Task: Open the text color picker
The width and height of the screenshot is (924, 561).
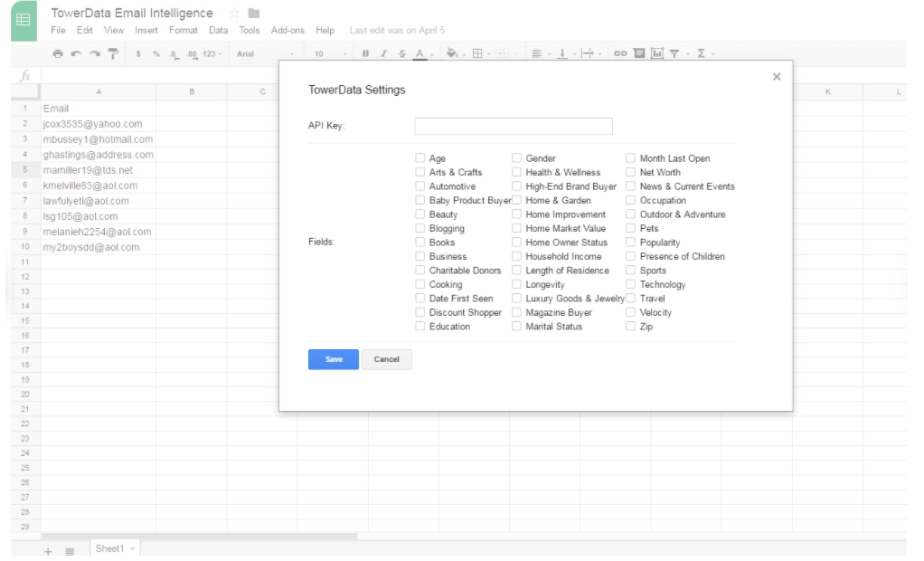Action: pos(419,53)
